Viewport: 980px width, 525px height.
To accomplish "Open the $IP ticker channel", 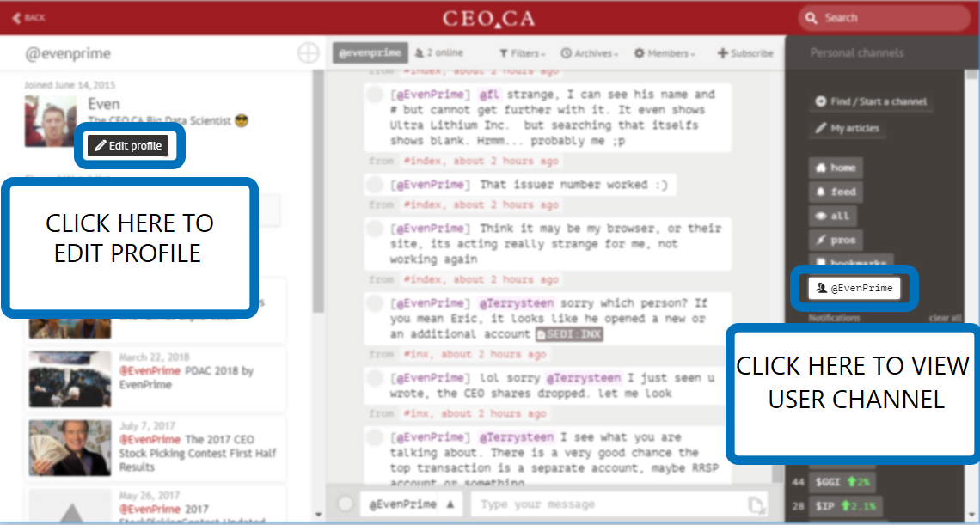I will [x=844, y=504].
